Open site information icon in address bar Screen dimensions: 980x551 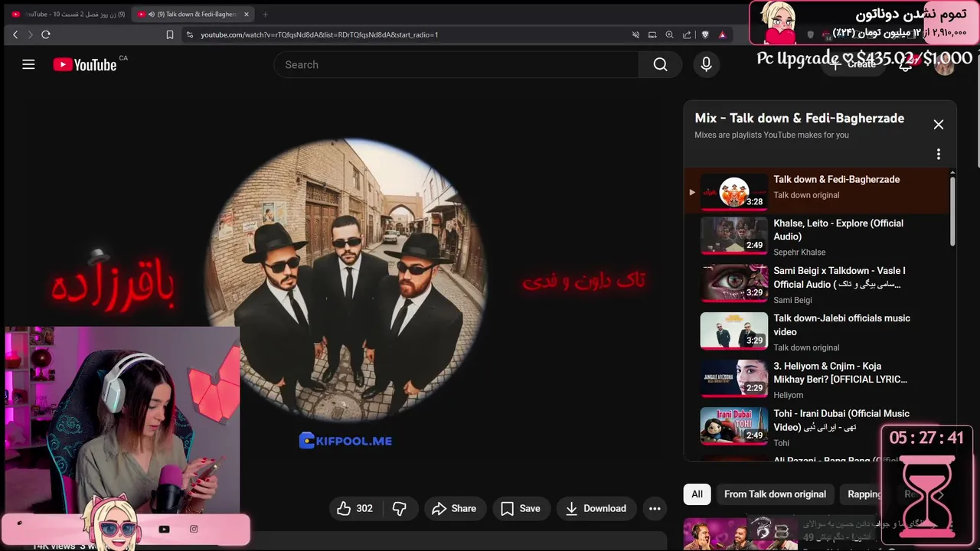[189, 34]
